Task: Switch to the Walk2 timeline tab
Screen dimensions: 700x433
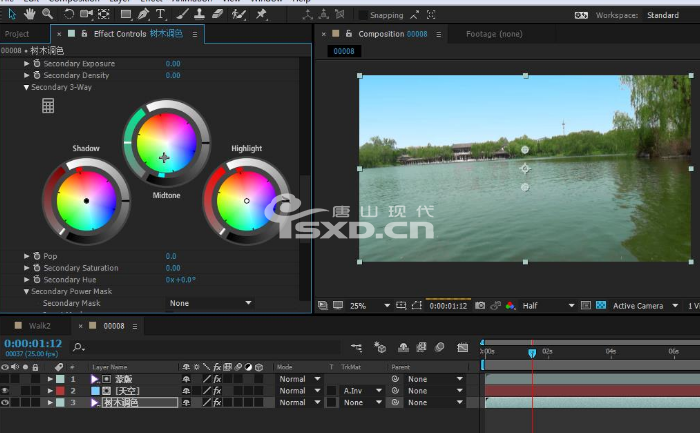Action: [39, 326]
